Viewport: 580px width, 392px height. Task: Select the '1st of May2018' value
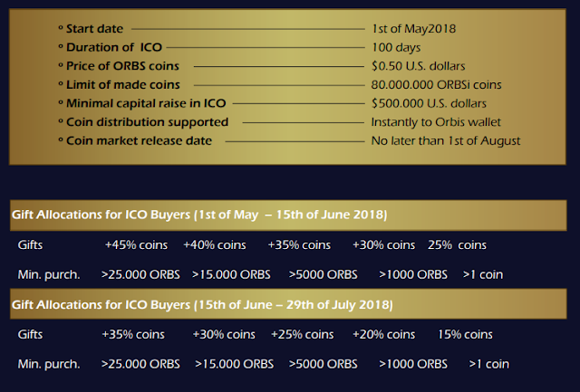tap(413, 29)
